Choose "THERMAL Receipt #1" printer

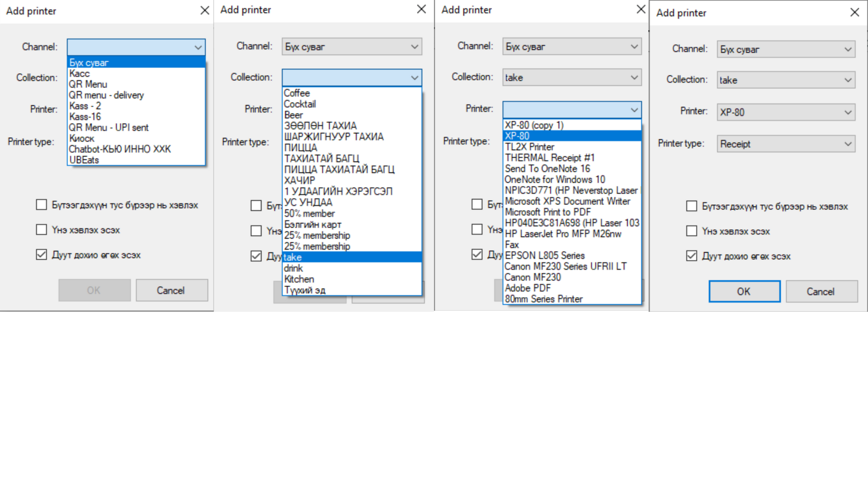(550, 158)
